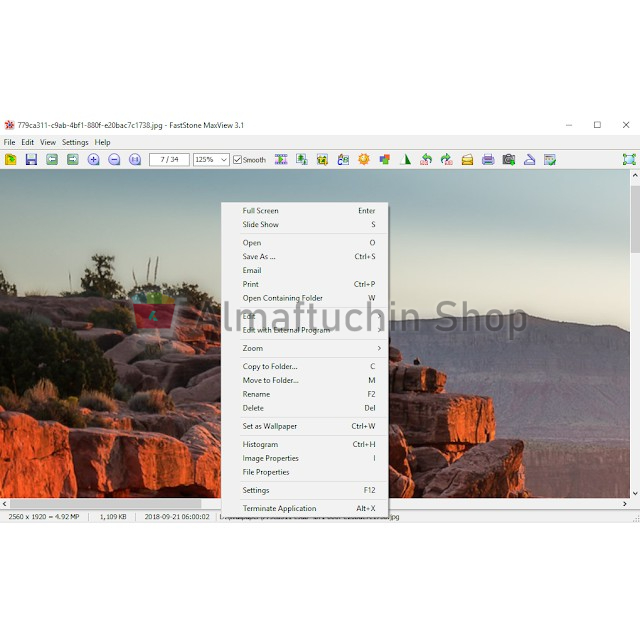The width and height of the screenshot is (640, 640).
Task: Click the horizontal scrollbar thumb
Action: coord(106,504)
